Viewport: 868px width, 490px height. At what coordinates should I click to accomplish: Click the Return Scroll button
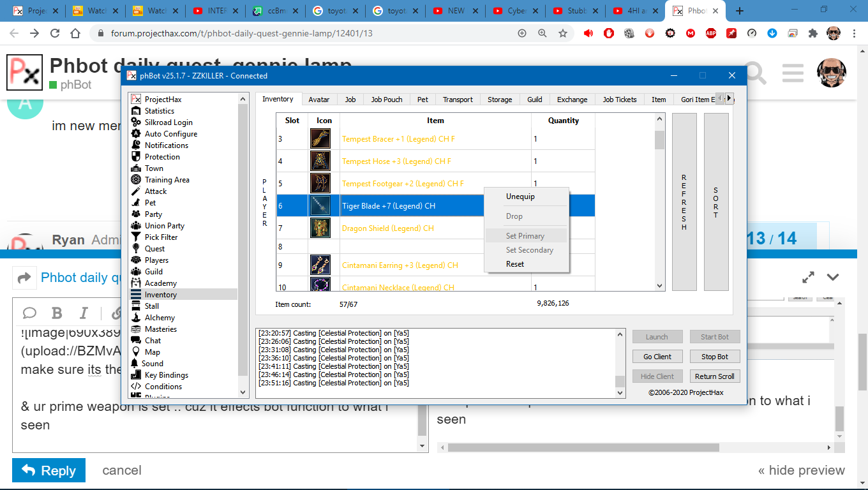tap(714, 376)
